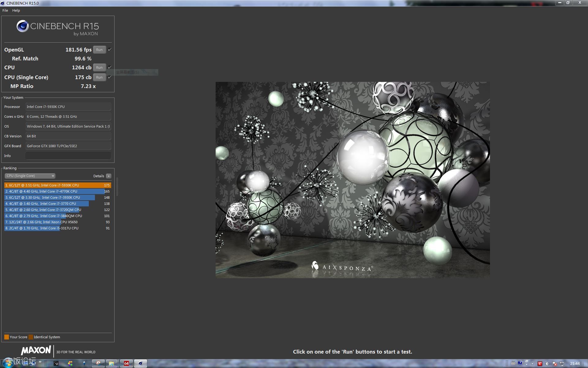This screenshot has width=588, height=368.
Task: Run the OpenGL benchmark
Action: (x=100, y=50)
